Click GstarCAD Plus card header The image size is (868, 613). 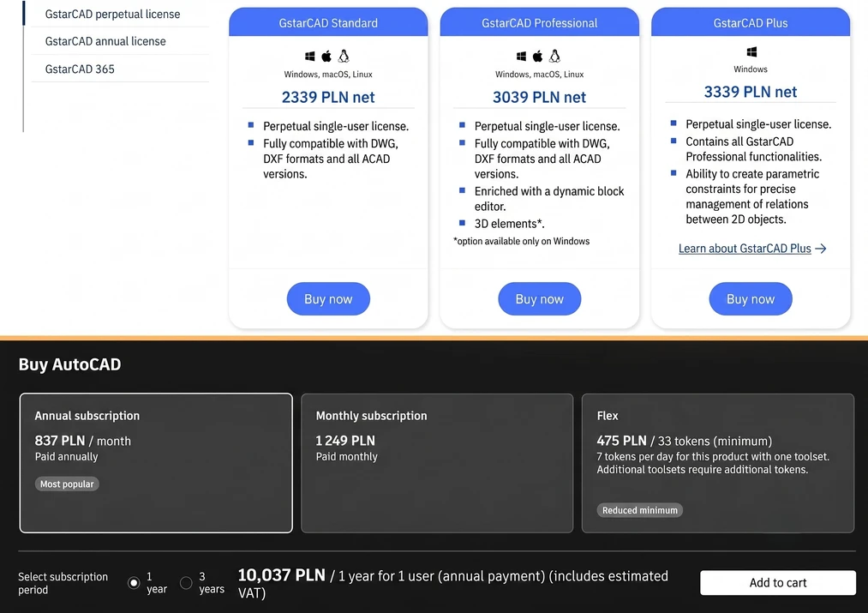(x=751, y=22)
